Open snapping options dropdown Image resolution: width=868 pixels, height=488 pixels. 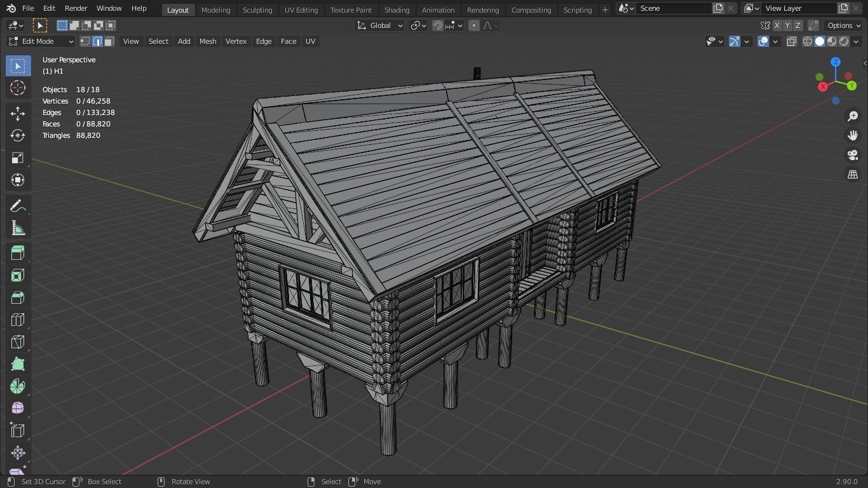454,25
